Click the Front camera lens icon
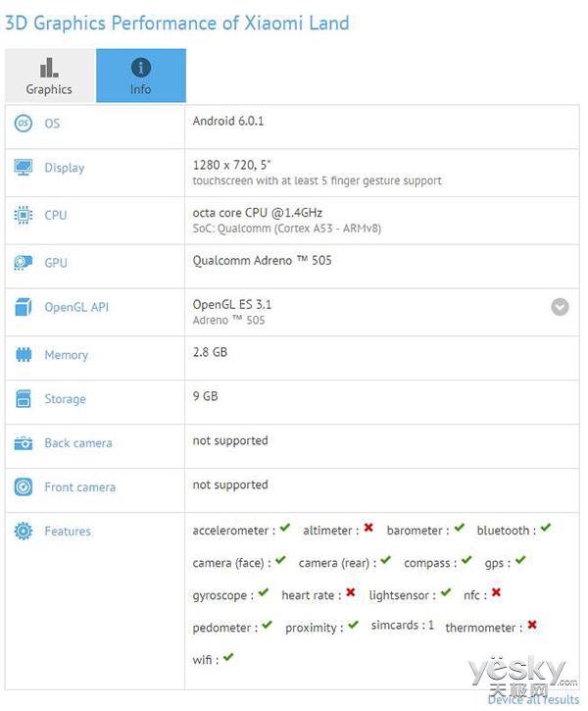Image resolution: width=588 pixels, height=711 pixels. click(24, 487)
